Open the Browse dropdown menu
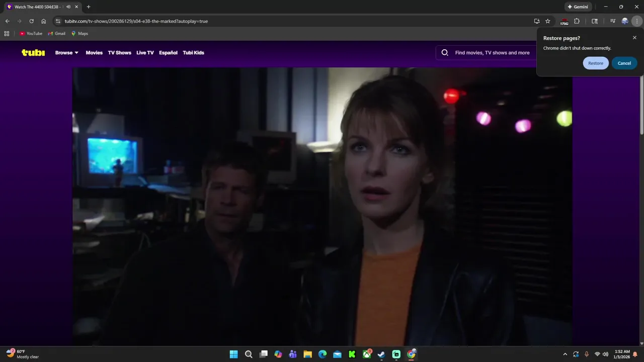This screenshot has height=362, width=644. (x=67, y=52)
